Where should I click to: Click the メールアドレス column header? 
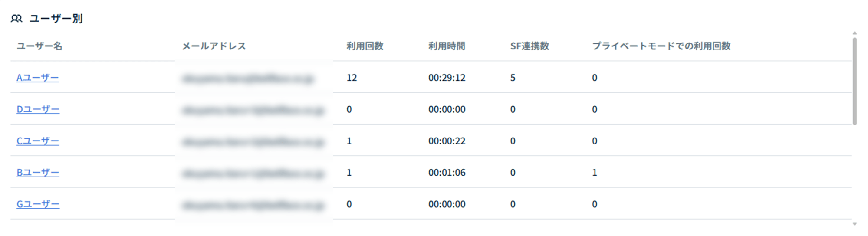214,46
